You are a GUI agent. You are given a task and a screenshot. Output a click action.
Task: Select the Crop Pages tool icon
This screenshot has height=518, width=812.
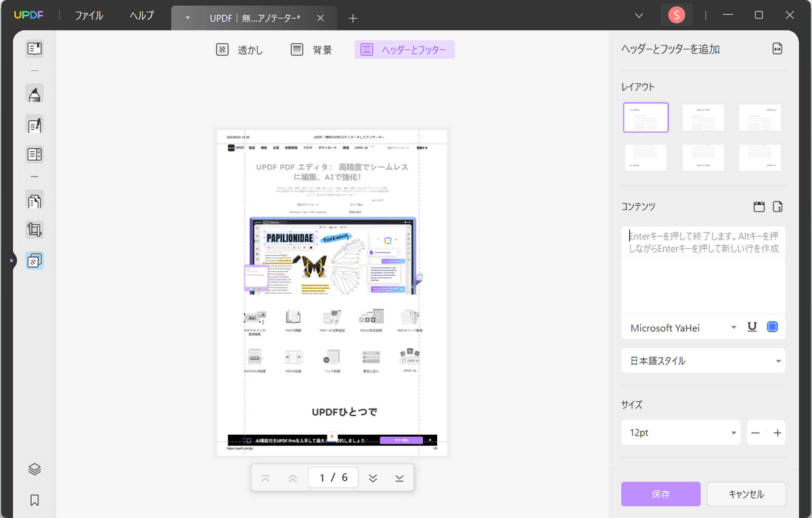click(x=35, y=230)
